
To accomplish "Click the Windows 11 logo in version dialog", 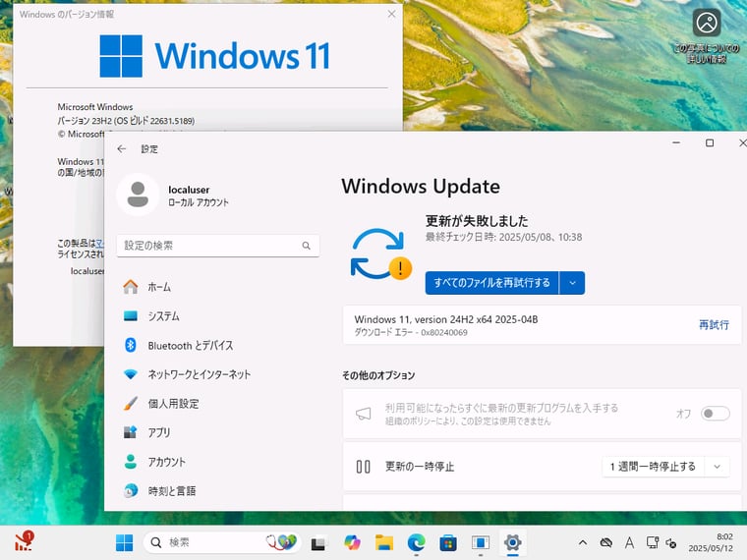I will [x=215, y=56].
